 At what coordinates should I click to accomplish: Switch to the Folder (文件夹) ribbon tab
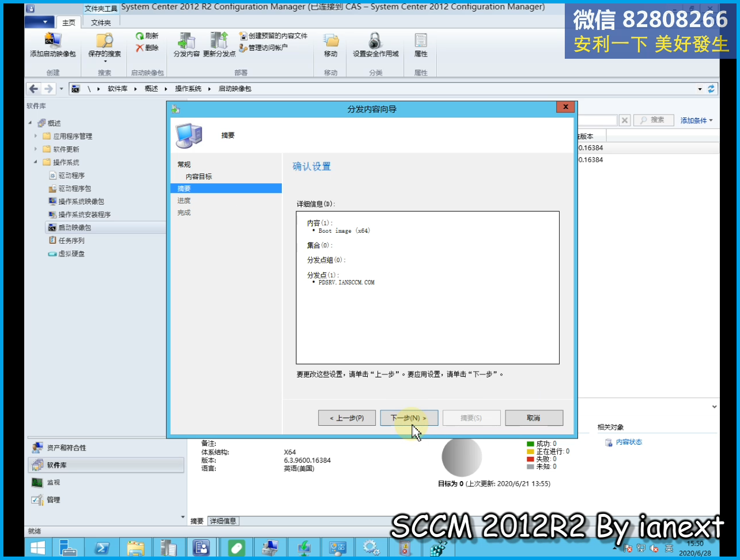(101, 22)
